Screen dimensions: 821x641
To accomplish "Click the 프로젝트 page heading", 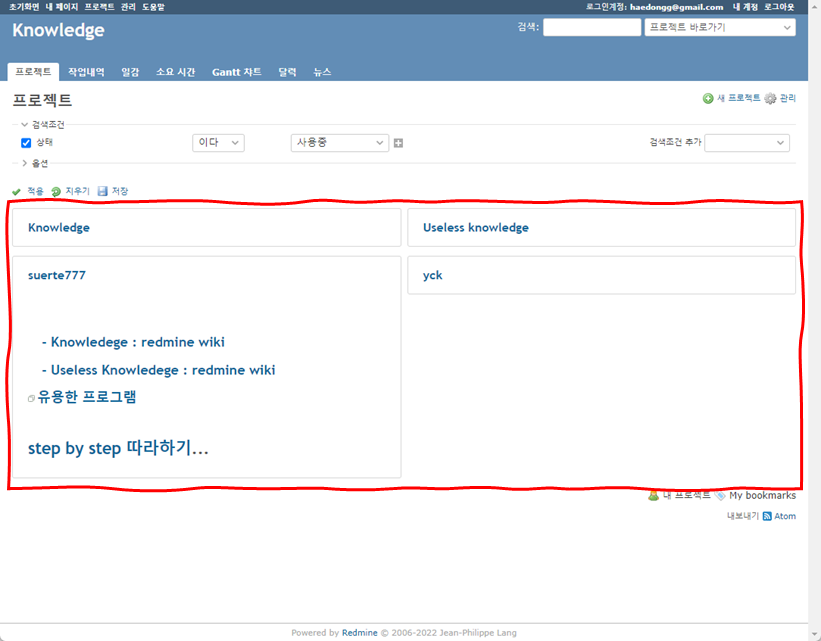I will [x=42, y=100].
